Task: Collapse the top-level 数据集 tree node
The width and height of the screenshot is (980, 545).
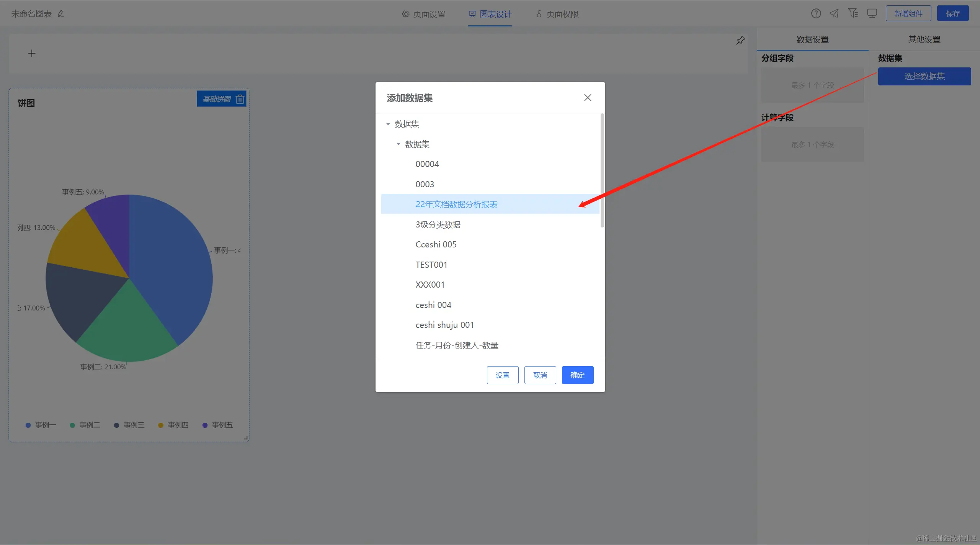Action: 388,124
